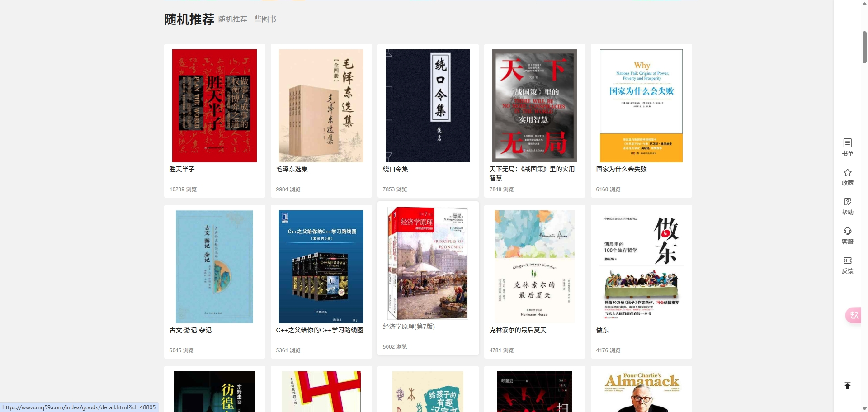Click the 古文·游记·杂记 title link

[190, 330]
